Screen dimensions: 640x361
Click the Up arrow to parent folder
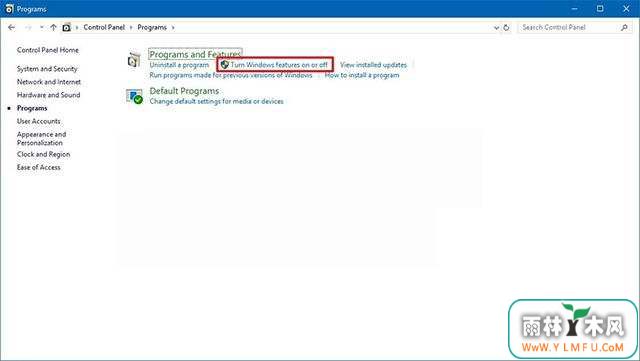53,27
